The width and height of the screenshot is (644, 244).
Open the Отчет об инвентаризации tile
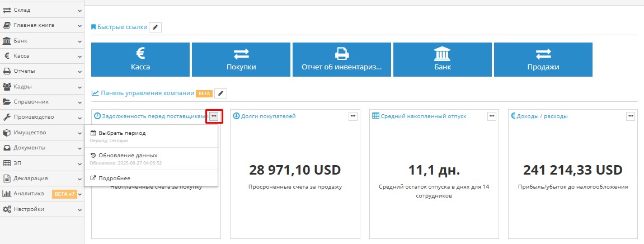[x=342, y=59]
